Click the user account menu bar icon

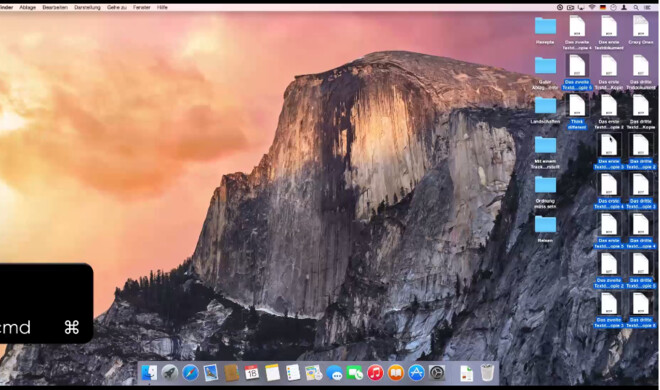pos(624,7)
